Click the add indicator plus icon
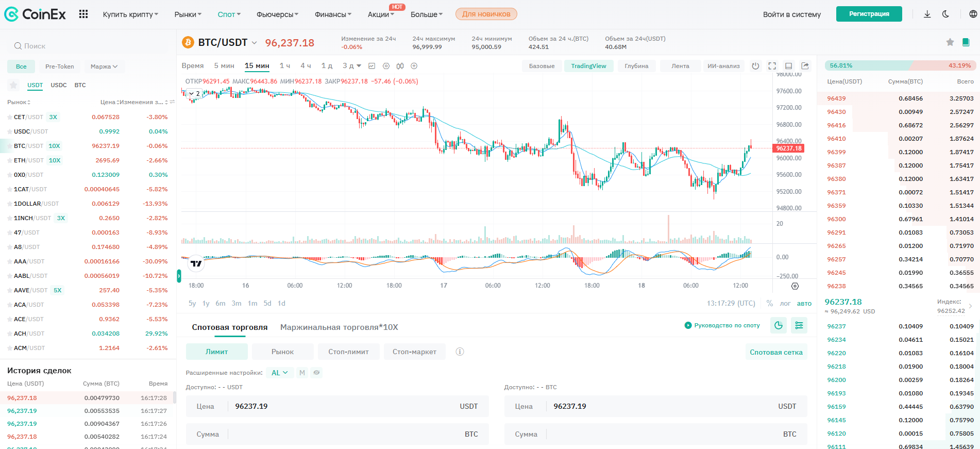Screen dimensions: 980x449 (414, 66)
